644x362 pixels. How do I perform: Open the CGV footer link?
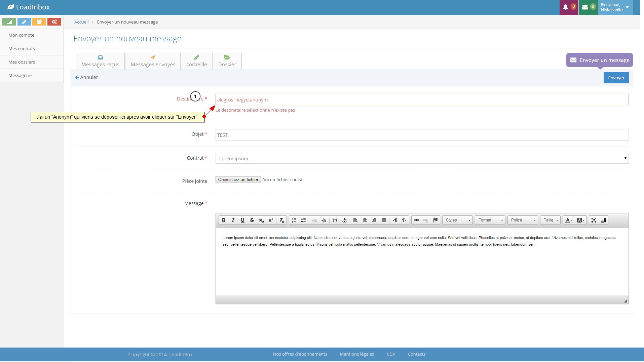click(x=391, y=354)
